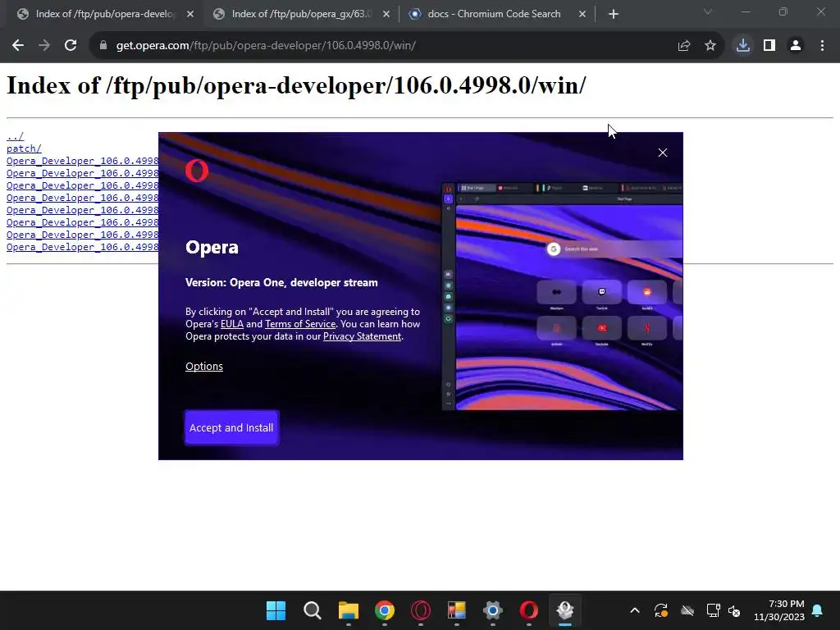Screen dimensions: 840x630
Task: Go back in Chrome browser
Action: click(18, 46)
